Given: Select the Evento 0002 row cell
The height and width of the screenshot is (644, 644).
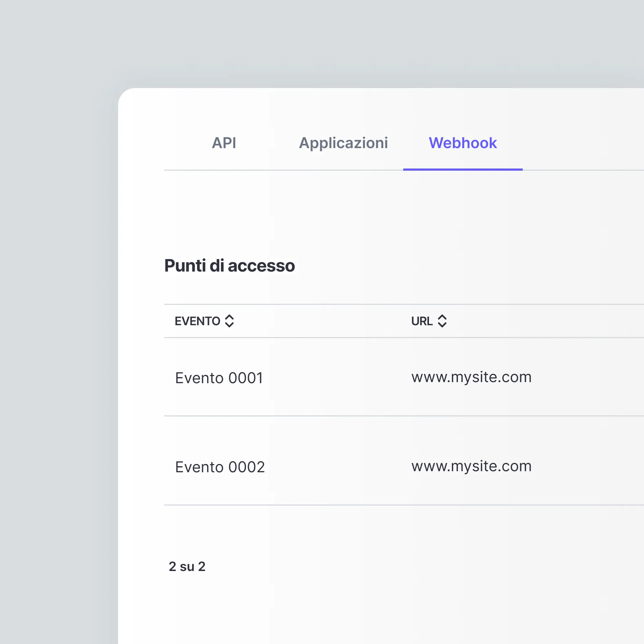Looking at the screenshot, I should coord(220,467).
